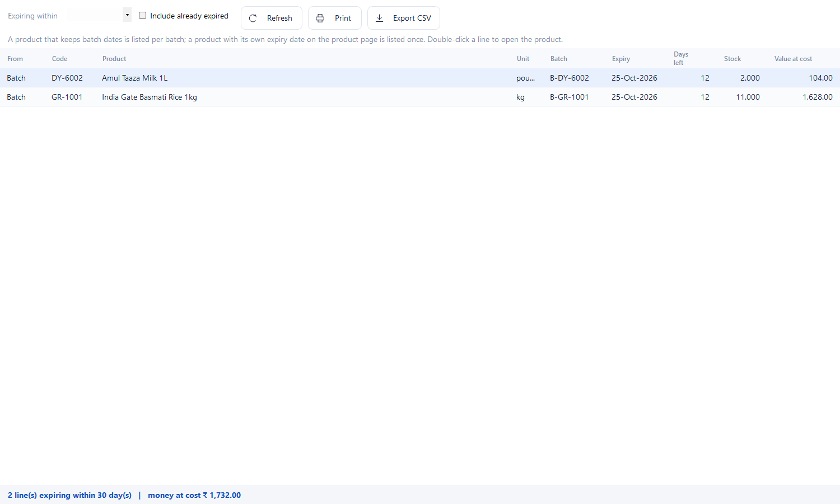Tick the Include already expired checkbox
This screenshot has height=504, width=840.
[x=142, y=16]
